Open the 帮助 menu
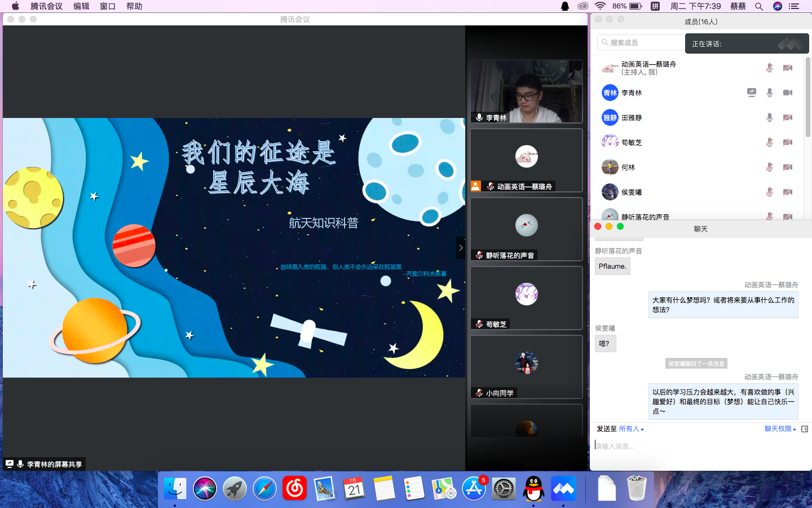This screenshot has height=508, width=812. pos(134,6)
